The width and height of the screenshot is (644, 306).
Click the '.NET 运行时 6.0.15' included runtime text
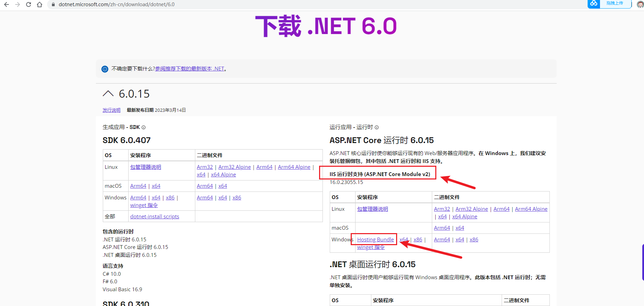click(124, 240)
